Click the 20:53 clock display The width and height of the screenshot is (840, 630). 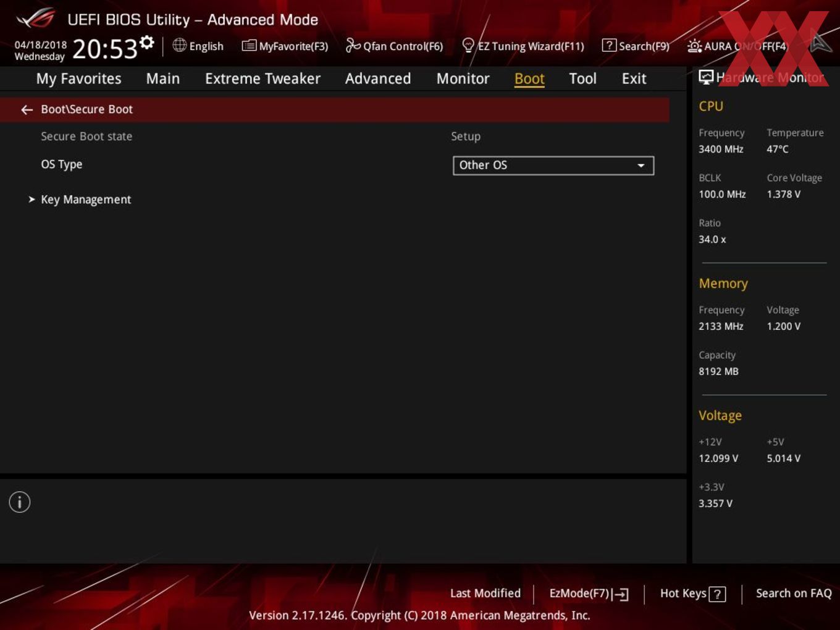tap(105, 49)
